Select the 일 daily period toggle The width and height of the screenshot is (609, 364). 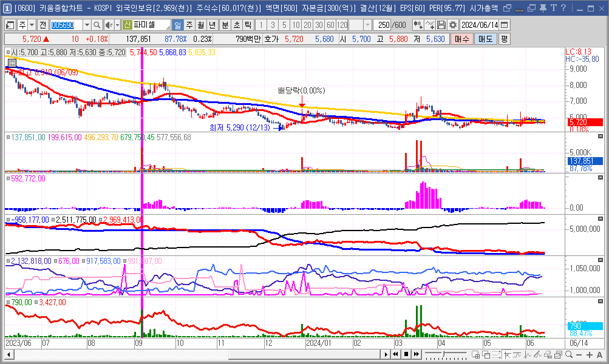point(177,25)
